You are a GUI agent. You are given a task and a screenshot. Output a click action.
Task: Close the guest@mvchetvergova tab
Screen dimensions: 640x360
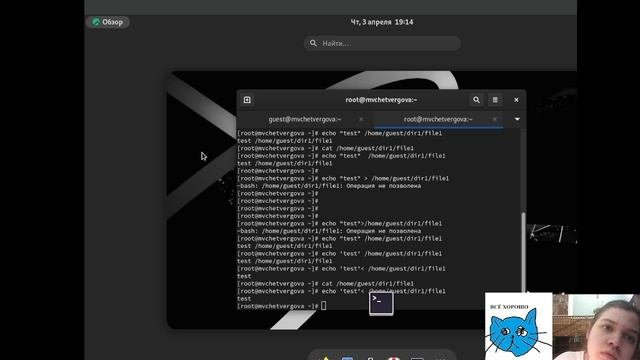[361, 119]
